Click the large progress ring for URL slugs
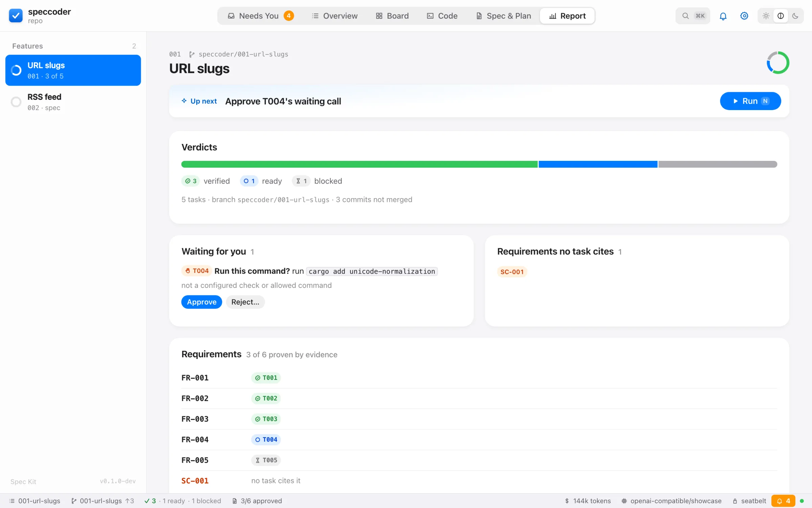 [x=777, y=63]
